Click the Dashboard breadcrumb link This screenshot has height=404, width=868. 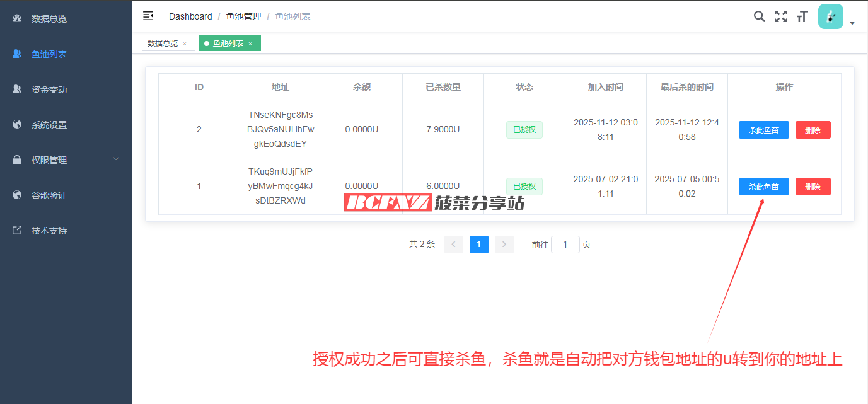pyautogui.click(x=190, y=16)
